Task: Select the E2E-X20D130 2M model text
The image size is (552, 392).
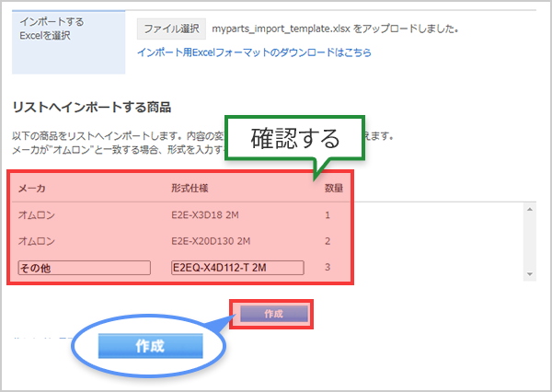Action: tap(211, 241)
